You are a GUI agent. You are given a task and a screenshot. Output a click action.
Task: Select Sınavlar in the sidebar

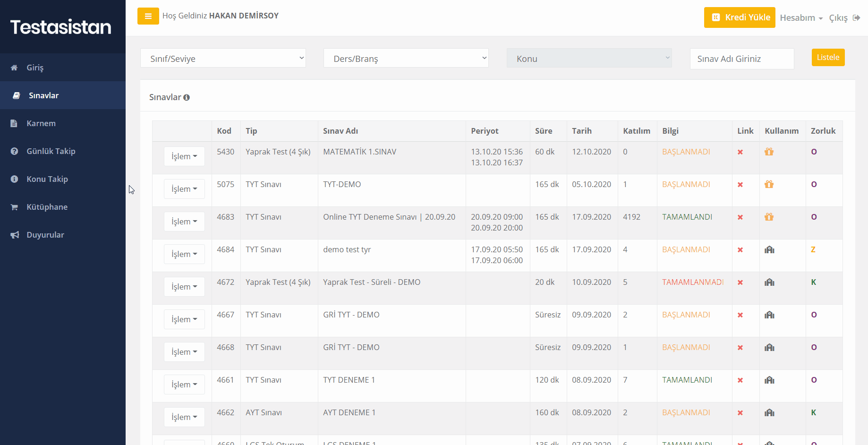[63, 95]
